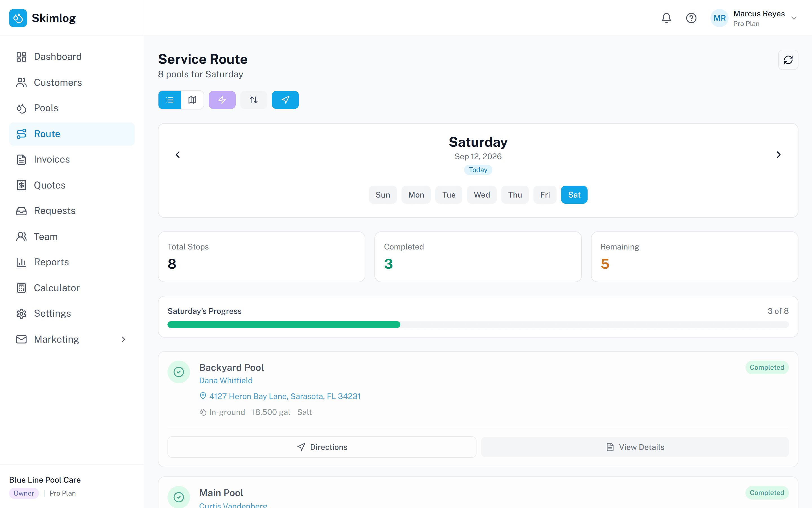Image resolution: width=812 pixels, height=508 pixels.
Task: Select the Sat day tab
Action: point(574,195)
